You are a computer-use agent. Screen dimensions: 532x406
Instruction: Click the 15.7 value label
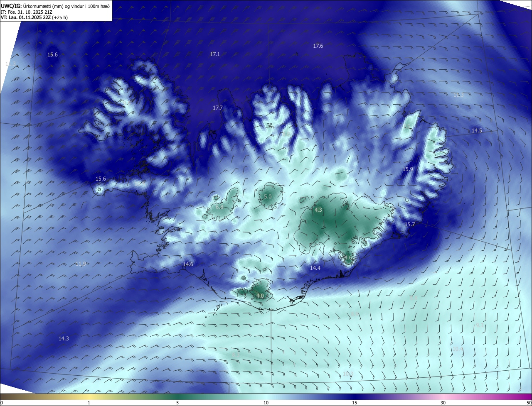coord(410,225)
